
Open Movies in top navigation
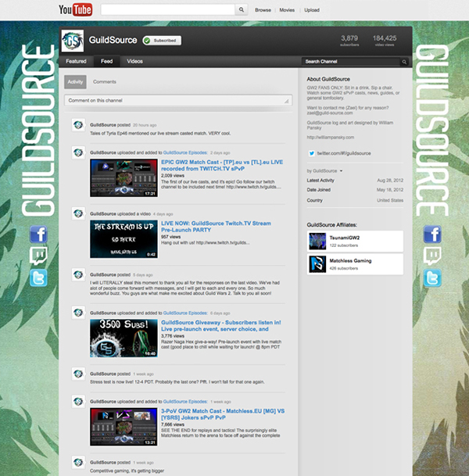[x=287, y=10]
